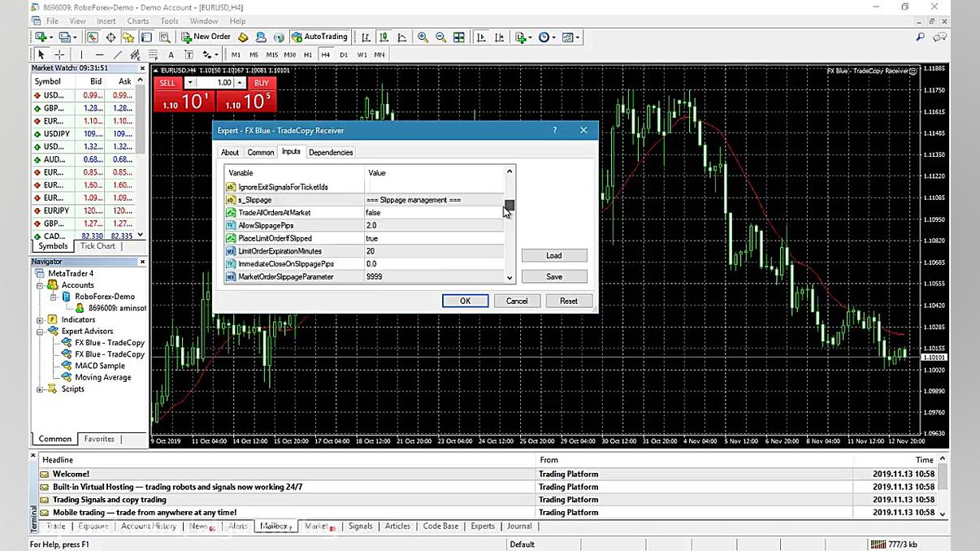Switch timeframe to H1
The image size is (980, 551).
(x=308, y=54)
